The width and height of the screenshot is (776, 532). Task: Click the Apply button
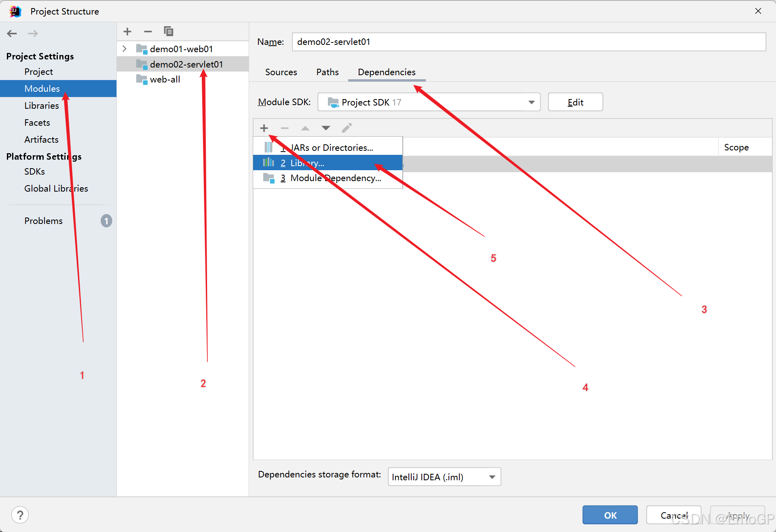point(738,515)
